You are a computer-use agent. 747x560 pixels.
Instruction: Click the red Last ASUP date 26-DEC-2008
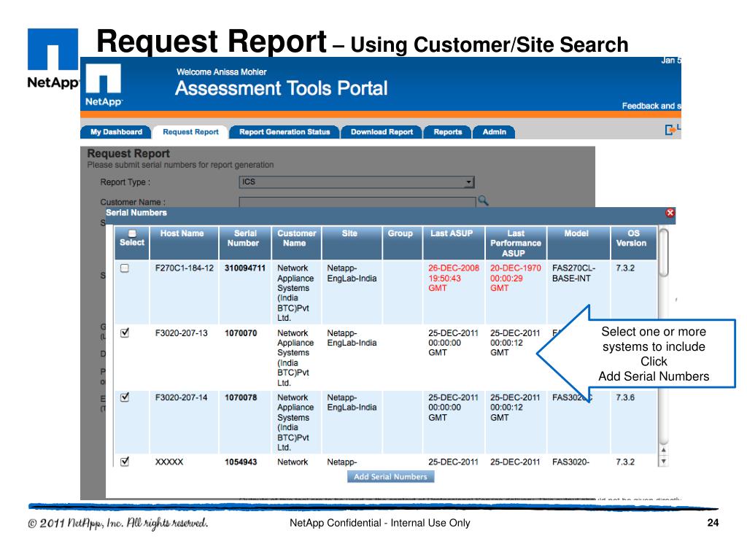[x=454, y=268]
